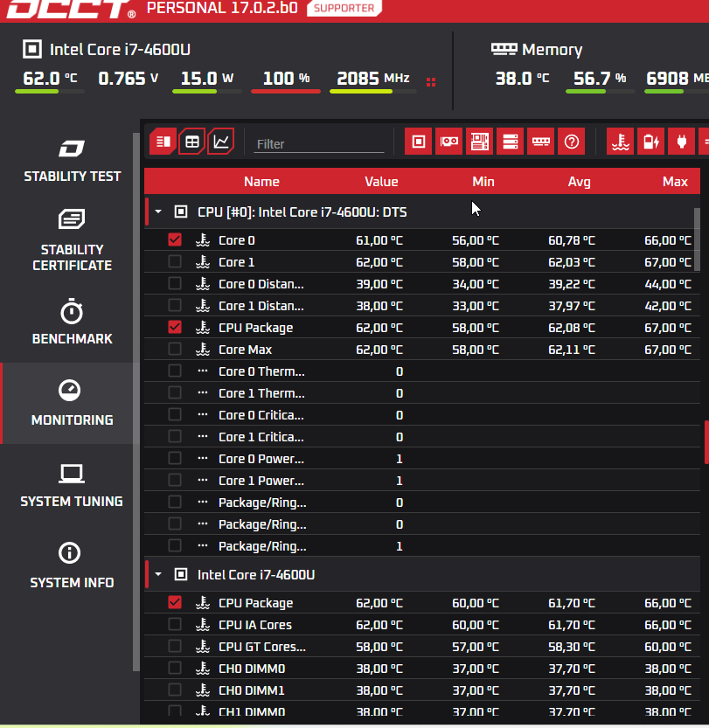This screenshot has height=728, width=709.
Task: Switch to the table-with-graphs view icon
Action: click(163, 142)
